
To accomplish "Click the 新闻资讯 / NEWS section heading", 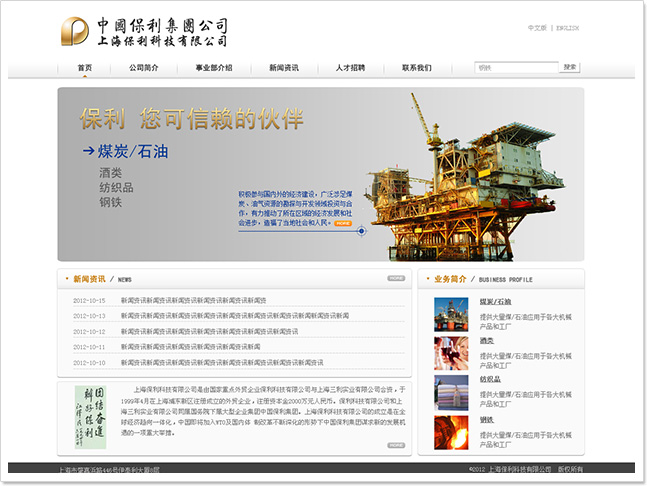I will point(102,279).
